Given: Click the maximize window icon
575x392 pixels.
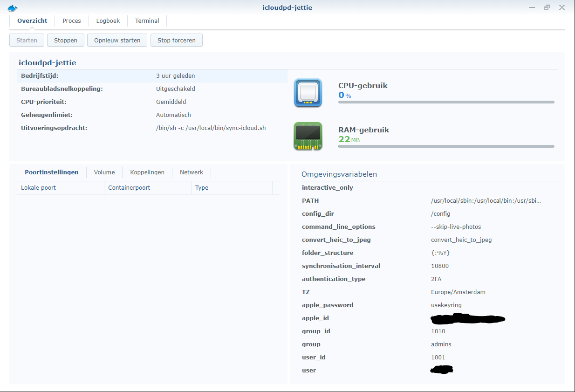Looking at the screenshot, I should (x=547, y=7).
